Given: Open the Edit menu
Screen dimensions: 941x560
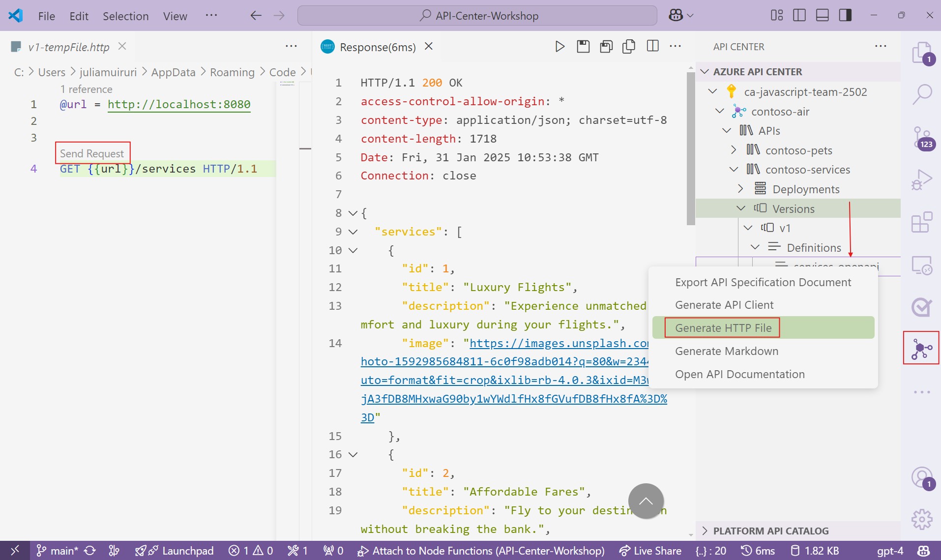Looking at the screenshot, I should point(79,16).
